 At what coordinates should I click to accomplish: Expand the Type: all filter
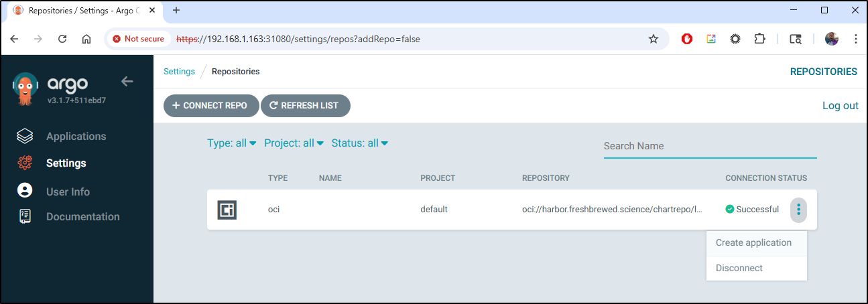coord(231,143)
